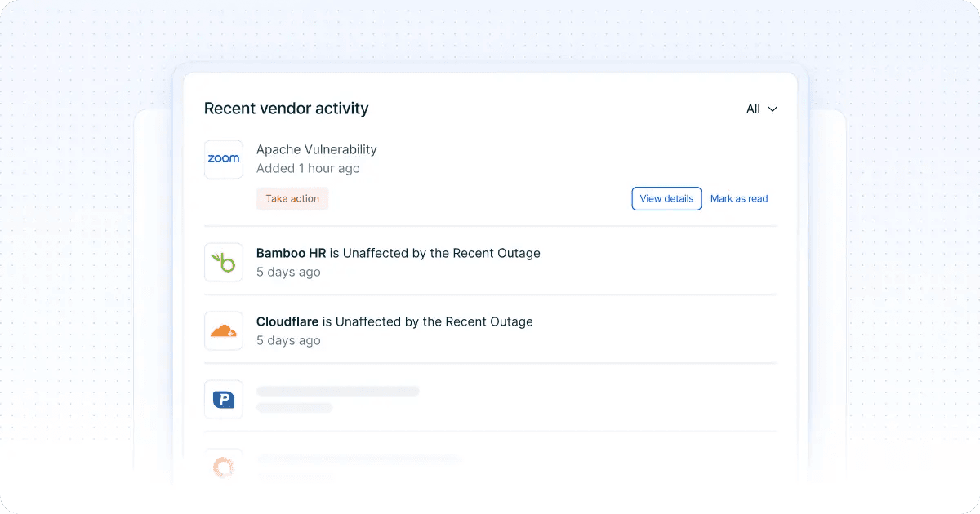
Task: Click the View details button
Action: (x=666, y=198)
